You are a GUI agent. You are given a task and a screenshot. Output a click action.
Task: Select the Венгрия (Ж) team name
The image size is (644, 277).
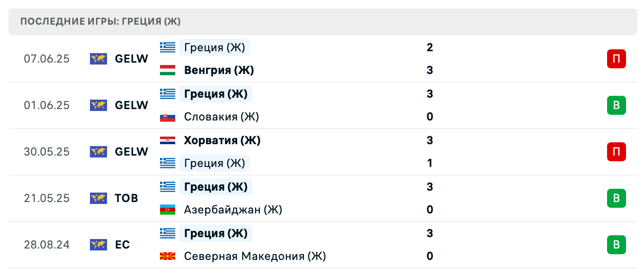(x=218, y=70)
